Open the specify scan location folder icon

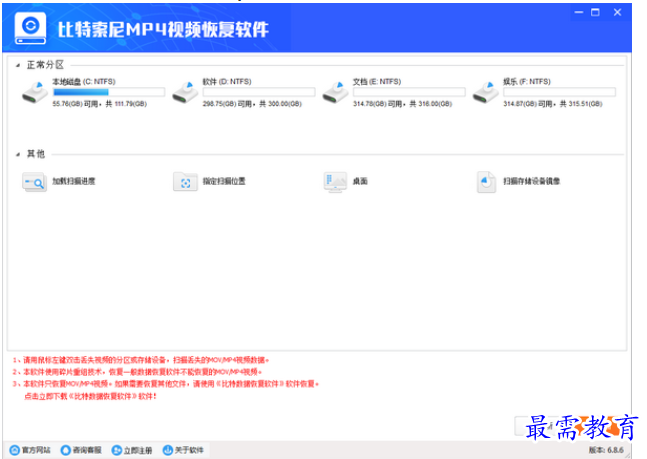click(x=185, y=182)
